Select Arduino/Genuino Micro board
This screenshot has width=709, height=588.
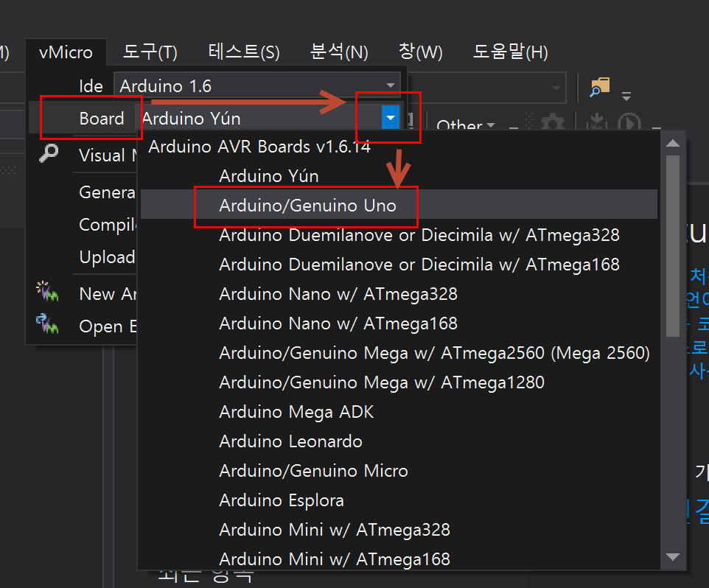pyautogui.click(x=399, y=471)
